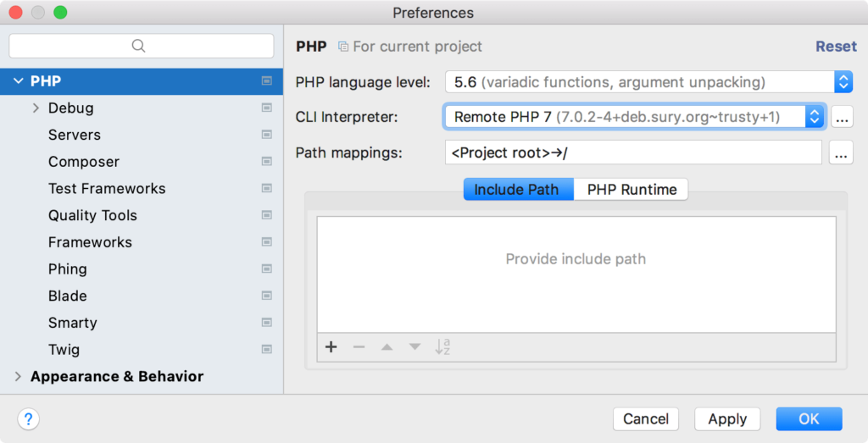868x443 pixels.
Task: Click the remove include path minus icon
Action: 359,346
